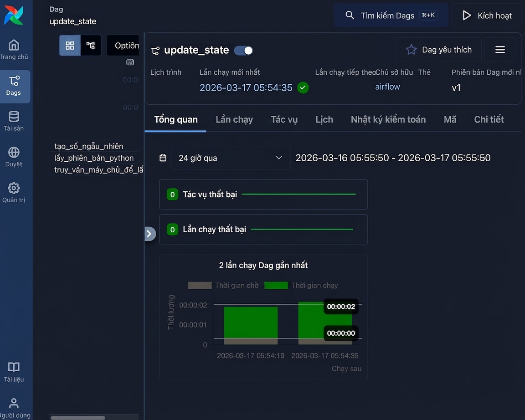Click the airflow owner link
The width and height of the screenshot is (525, 420).
click(387, 87)
